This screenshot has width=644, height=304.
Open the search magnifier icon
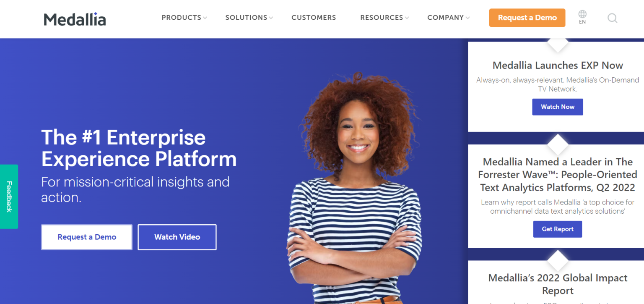(x=613, y=18)
